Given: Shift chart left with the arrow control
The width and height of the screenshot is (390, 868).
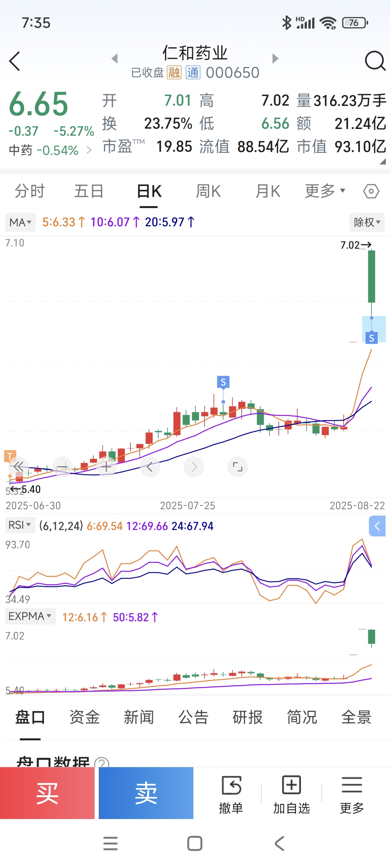Looking at the screenshot, I should click(x=150, y=467).
